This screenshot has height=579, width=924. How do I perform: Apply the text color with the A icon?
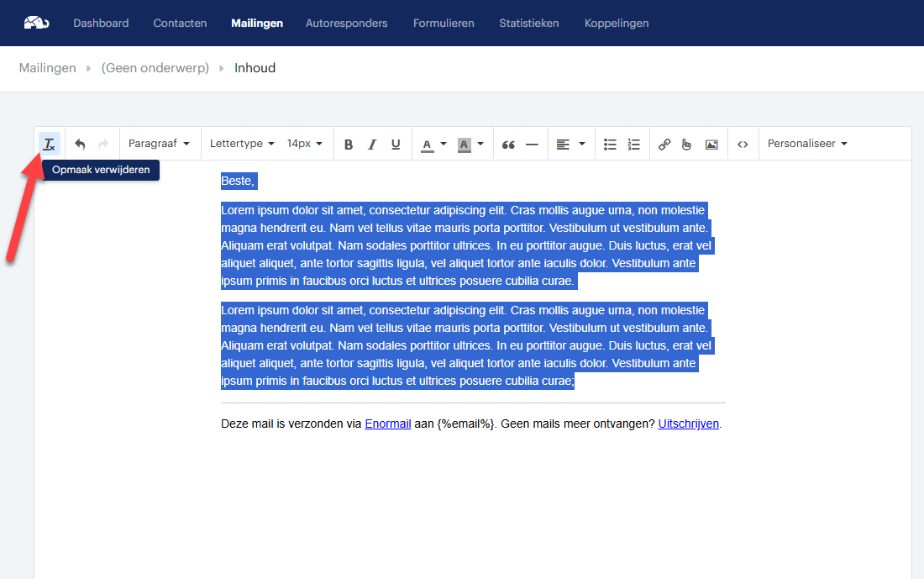click(428, 145)
